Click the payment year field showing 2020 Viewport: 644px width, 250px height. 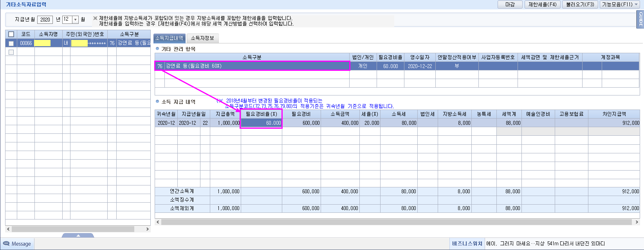pyautogui.click(x=45, y=20)
